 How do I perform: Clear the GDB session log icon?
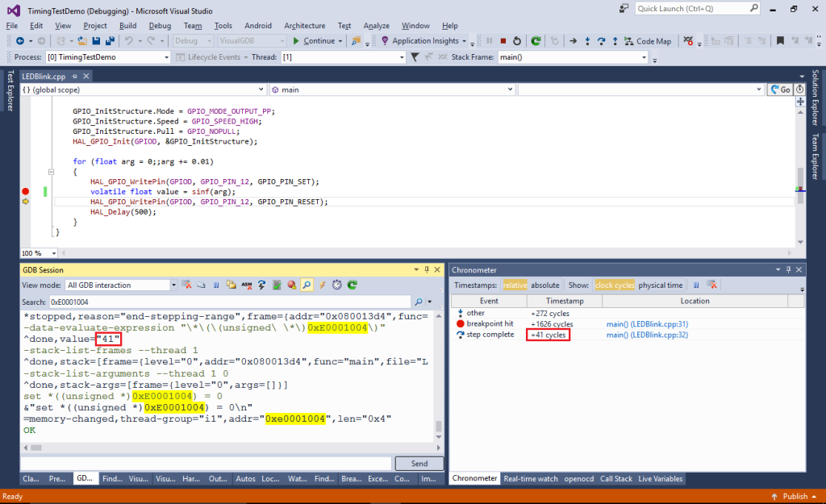click(186, 285)
